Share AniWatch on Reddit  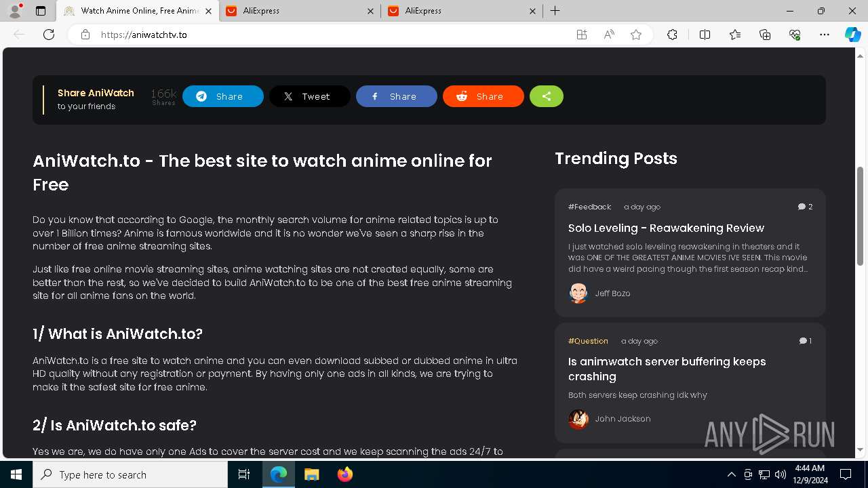(484, 96)
